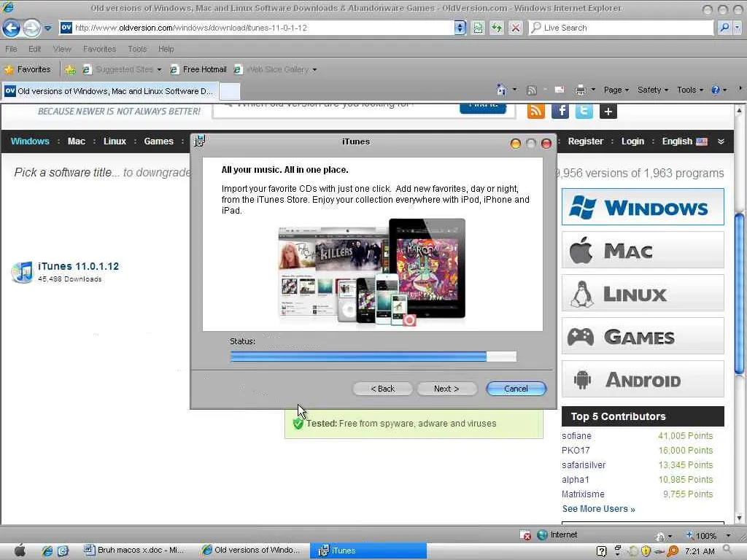Image resolution: width=747 pixels, height=560 pixels.
Task: Click the plus share icon on webpage
Action: coord(608,112)
